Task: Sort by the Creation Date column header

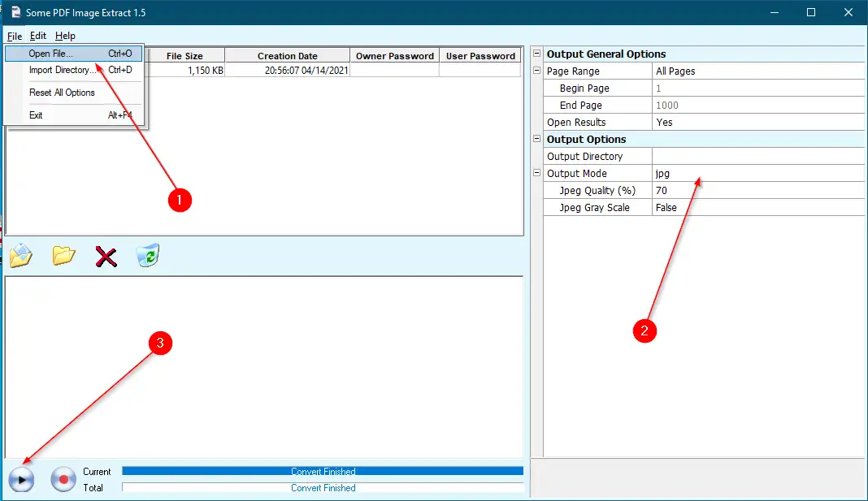Action: click(x=288, y=56)
